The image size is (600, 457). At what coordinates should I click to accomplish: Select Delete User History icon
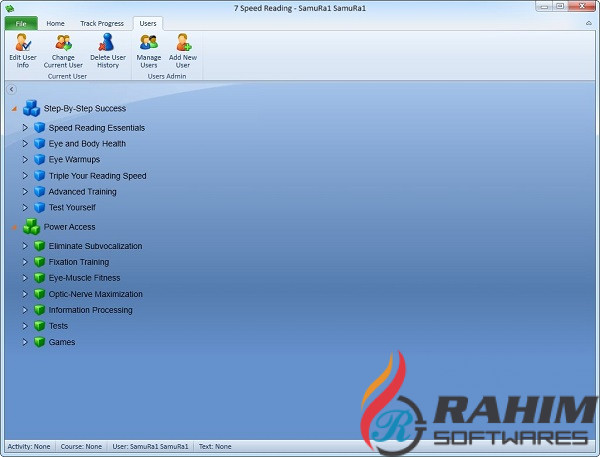point(107,42)
